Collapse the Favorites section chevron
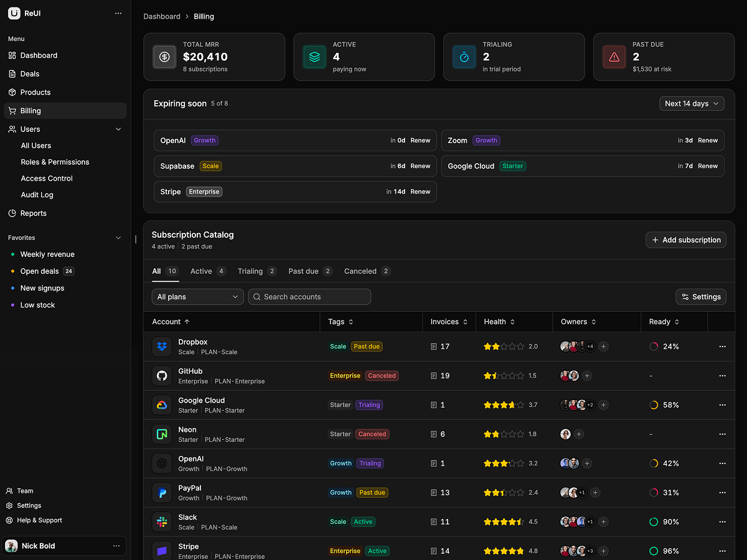 pyautogui.click(x=118, y=238)
